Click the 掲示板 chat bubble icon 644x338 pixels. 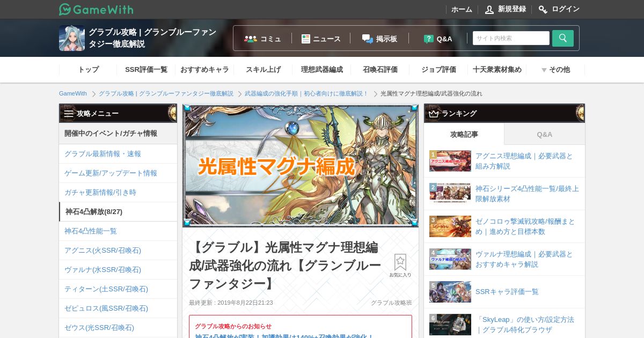tap(368, 39)
